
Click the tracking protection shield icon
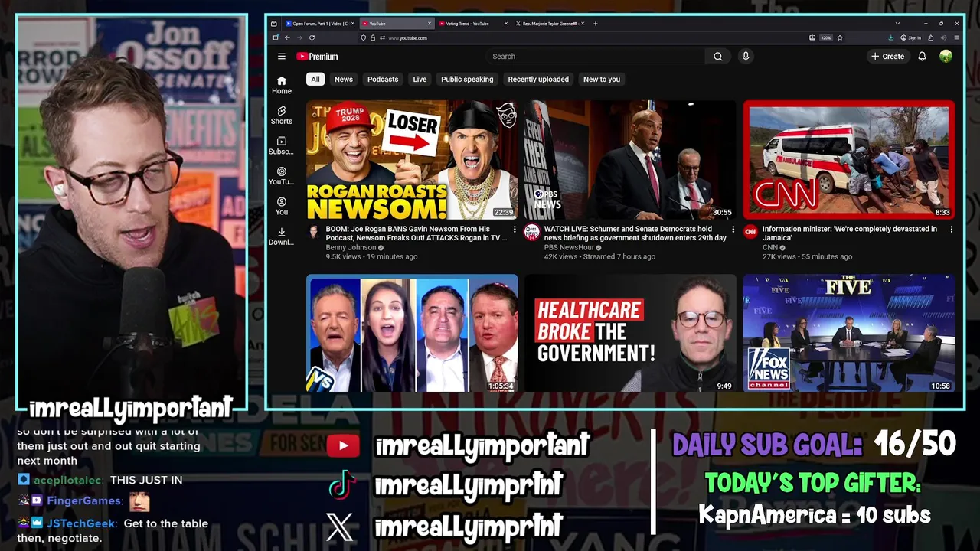[364, 37]
